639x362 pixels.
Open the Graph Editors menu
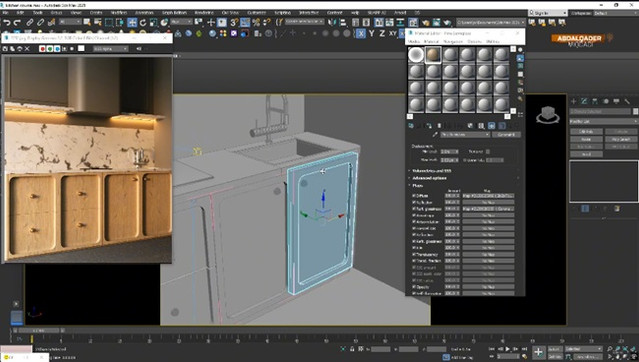pos(174,13)
